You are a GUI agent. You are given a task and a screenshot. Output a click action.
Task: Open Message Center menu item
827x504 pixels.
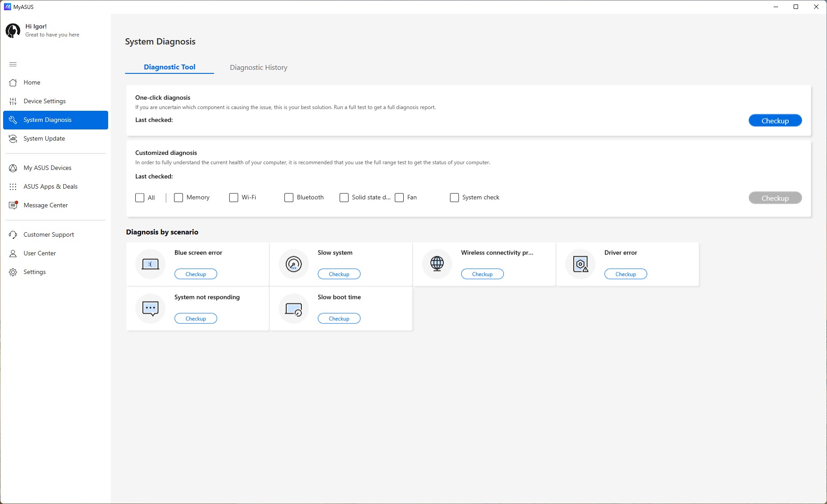tap(56, 205)
